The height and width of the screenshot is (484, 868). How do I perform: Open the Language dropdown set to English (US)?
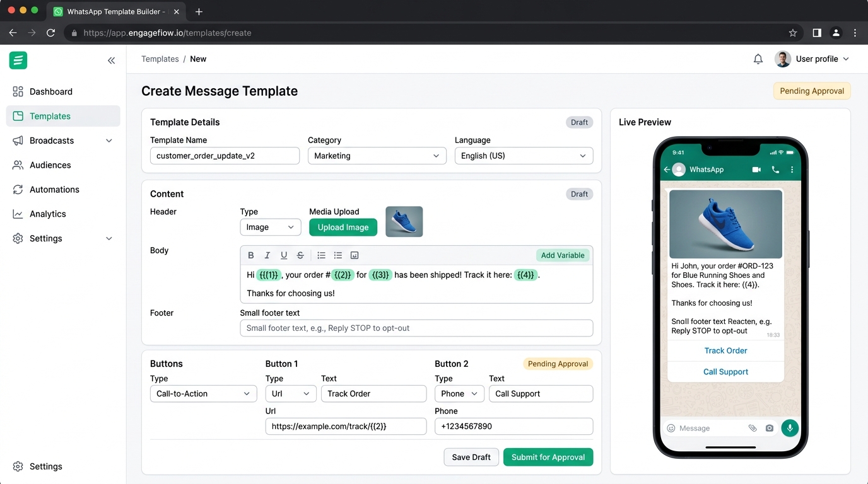coord(524,156)
